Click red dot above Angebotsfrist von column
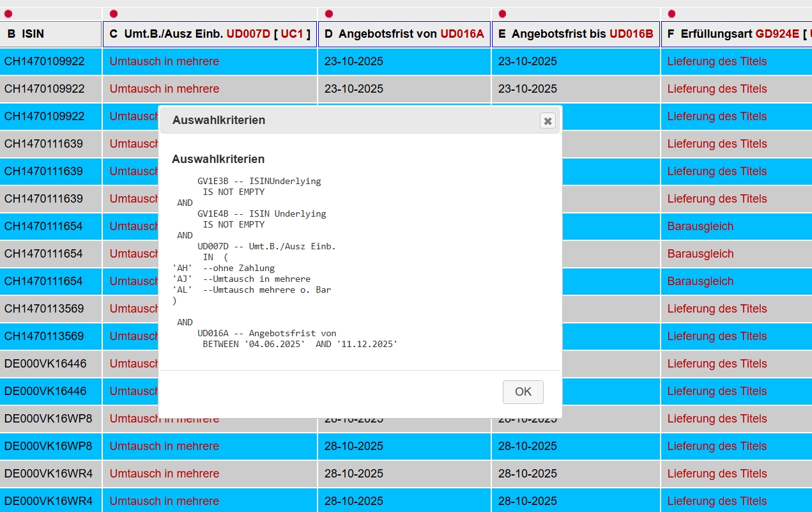 click(329, 14)
